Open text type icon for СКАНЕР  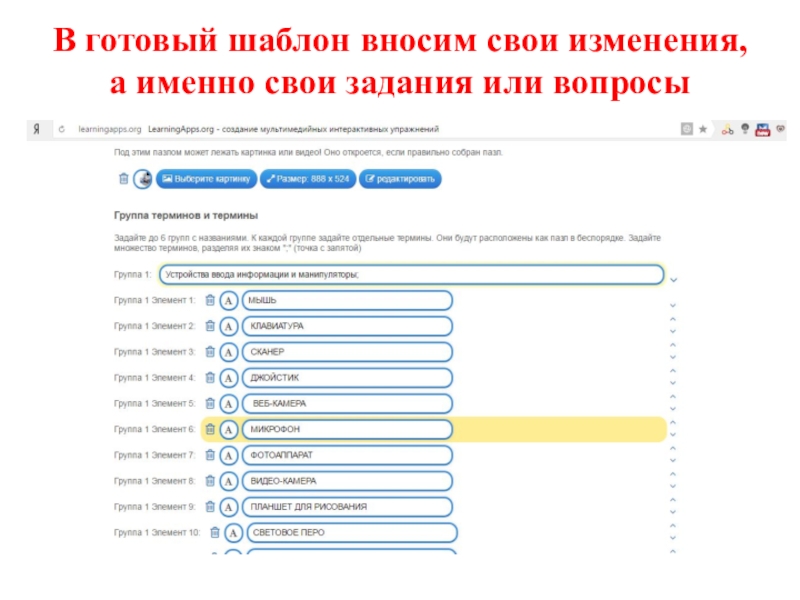(229, 352)
